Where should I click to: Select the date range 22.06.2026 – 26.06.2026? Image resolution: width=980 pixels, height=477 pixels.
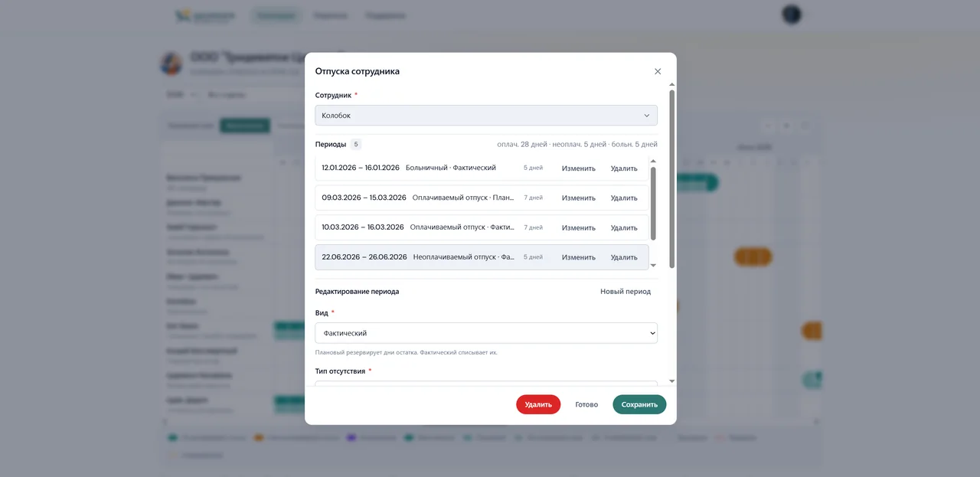pyautogui.click(x=364, y=257)
